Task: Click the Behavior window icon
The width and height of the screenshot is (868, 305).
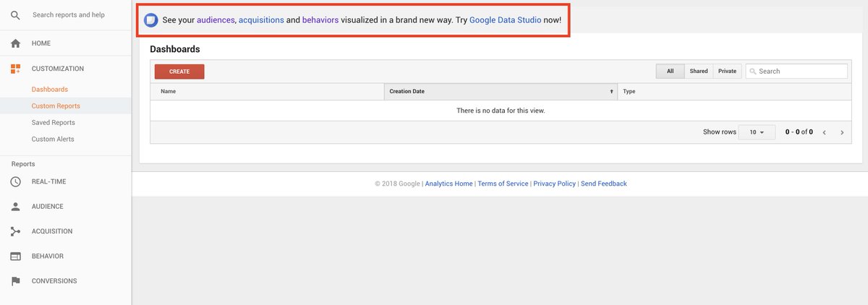Action: click(x=15, y=256)
